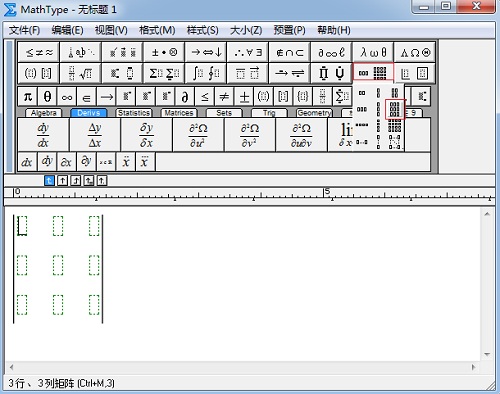Open the set theory symbols palette (∈∩⊂)

tap(289, 52)
